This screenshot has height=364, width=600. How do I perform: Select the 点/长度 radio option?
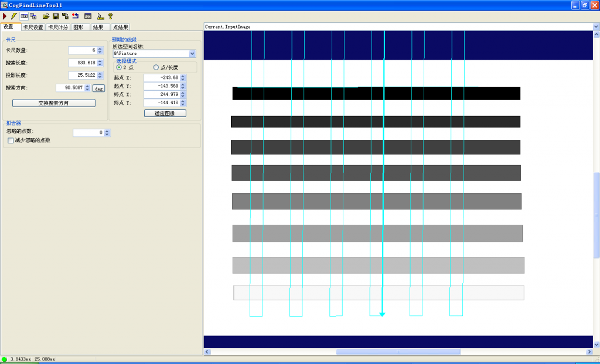pyautogui.click(x=156, y=67)
